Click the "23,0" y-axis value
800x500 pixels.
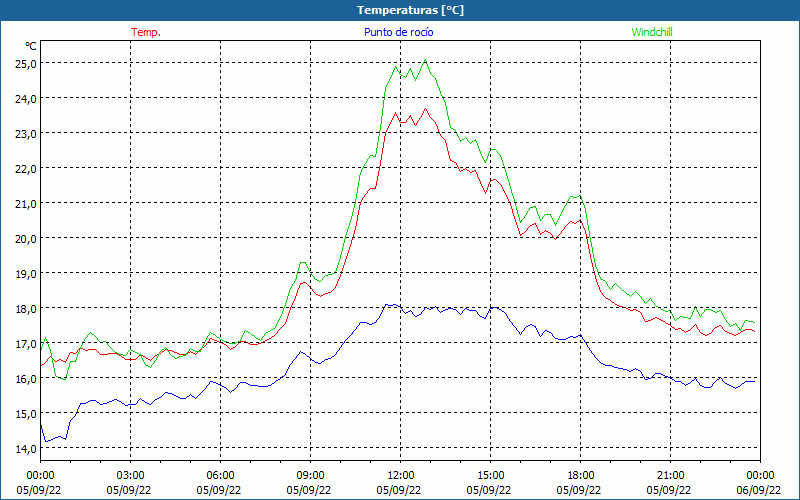[x=25, y=134]
